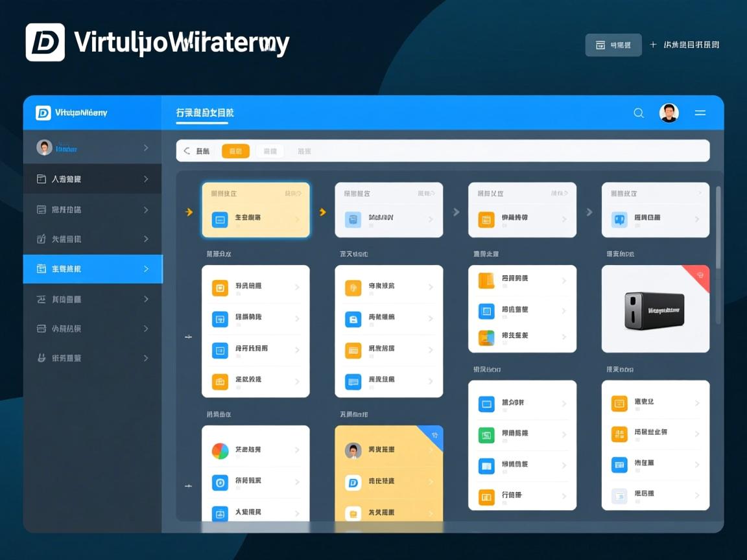Viewport: 747px width, 560px height.
Task: Click the large white D logo at top-left
Action: point(45,43)
